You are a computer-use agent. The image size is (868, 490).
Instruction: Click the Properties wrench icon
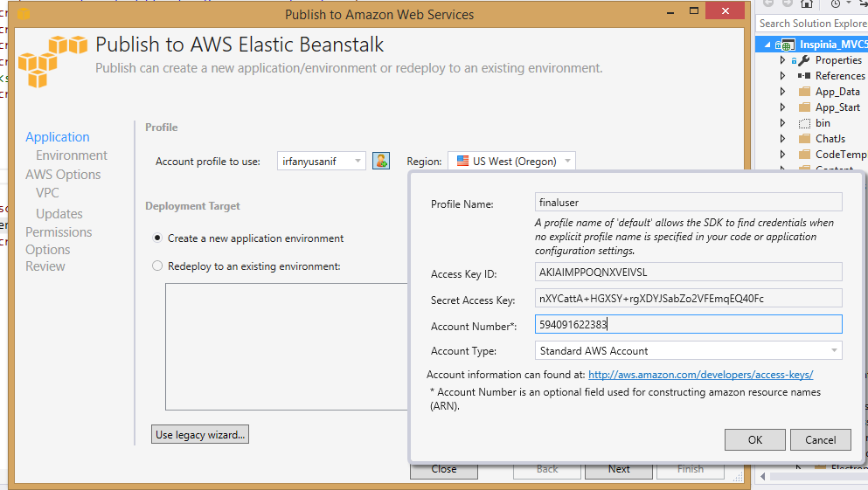(x=804, y=60)
